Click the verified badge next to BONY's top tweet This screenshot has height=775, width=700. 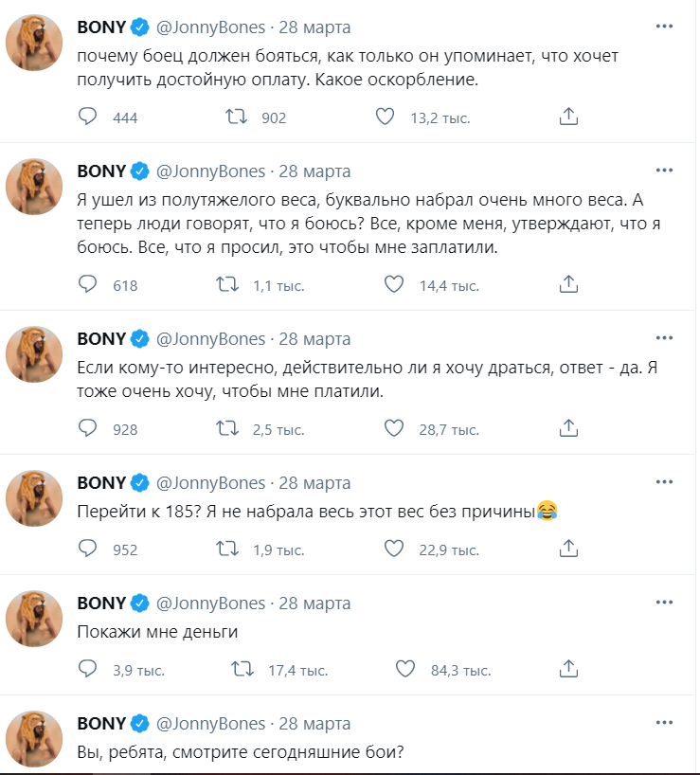(137, 27)
